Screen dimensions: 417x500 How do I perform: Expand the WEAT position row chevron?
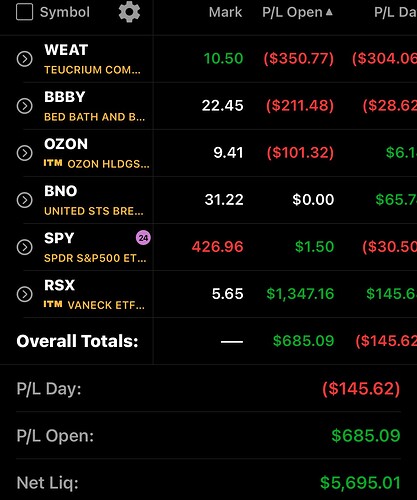25,59
